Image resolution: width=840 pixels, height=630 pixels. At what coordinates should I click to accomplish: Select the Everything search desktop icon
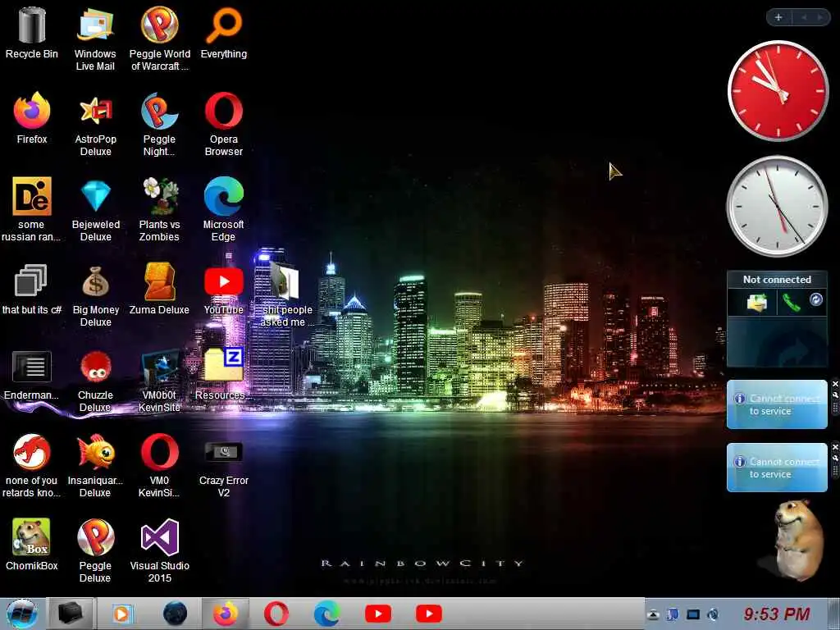pos(224,33)
